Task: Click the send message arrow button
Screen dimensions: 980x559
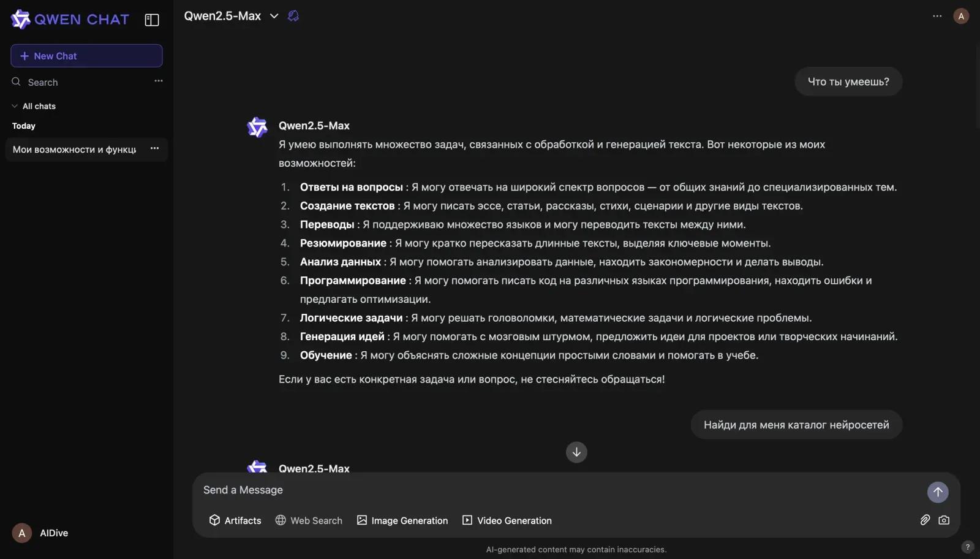Action: pos(938,492)
